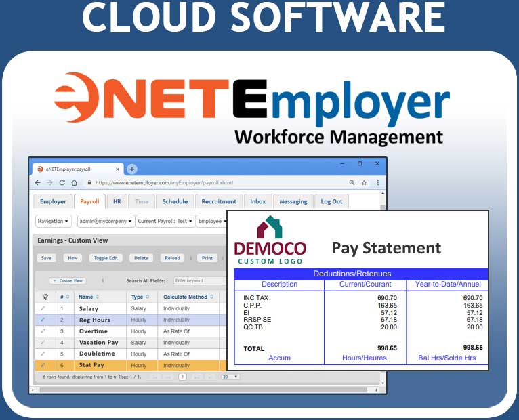This screenshot has height=420, width=519.
Task: Click the filter icon in table header
Action: coord(45,297)
